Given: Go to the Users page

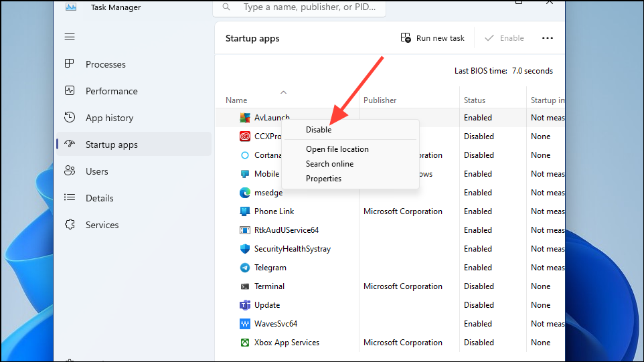Looking at the screenshot, I should pos(134,171).
